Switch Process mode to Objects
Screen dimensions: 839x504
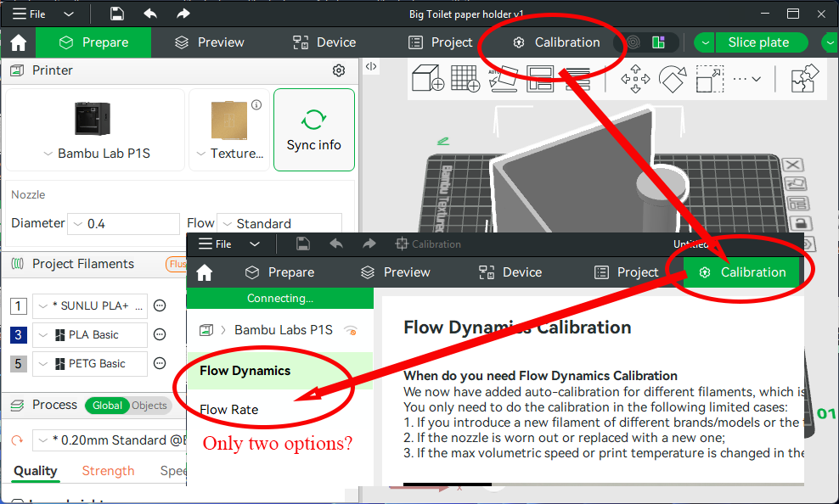tap(149, 406)
